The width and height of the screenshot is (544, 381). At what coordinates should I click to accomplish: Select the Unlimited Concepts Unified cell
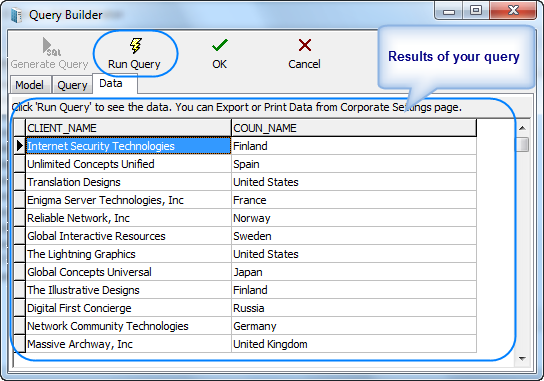[x=128, y=164]
